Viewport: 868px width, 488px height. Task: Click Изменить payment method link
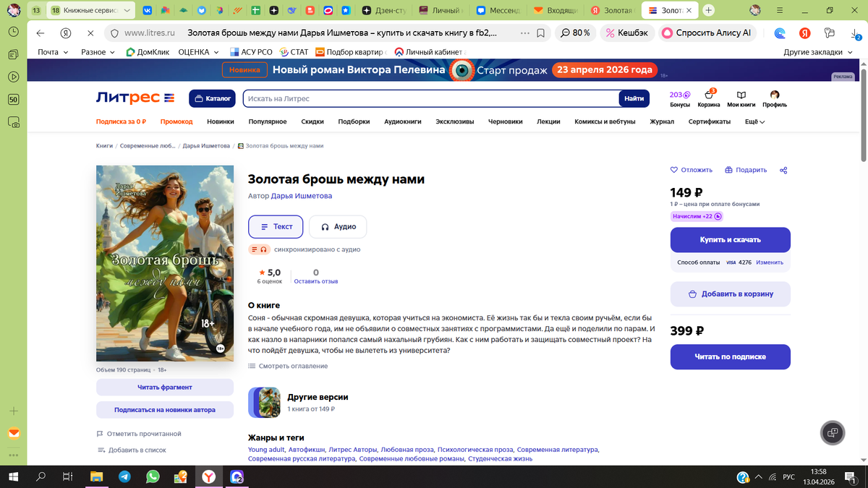pos(770,262)
